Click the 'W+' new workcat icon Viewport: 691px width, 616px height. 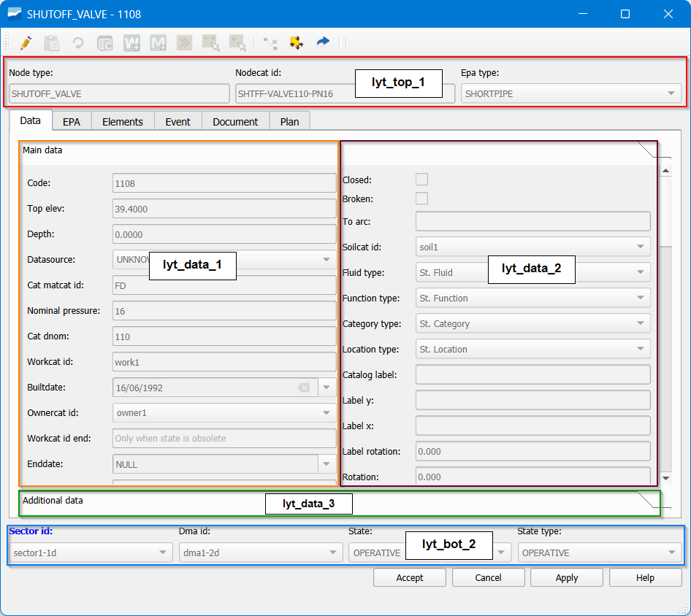point(131,43)
